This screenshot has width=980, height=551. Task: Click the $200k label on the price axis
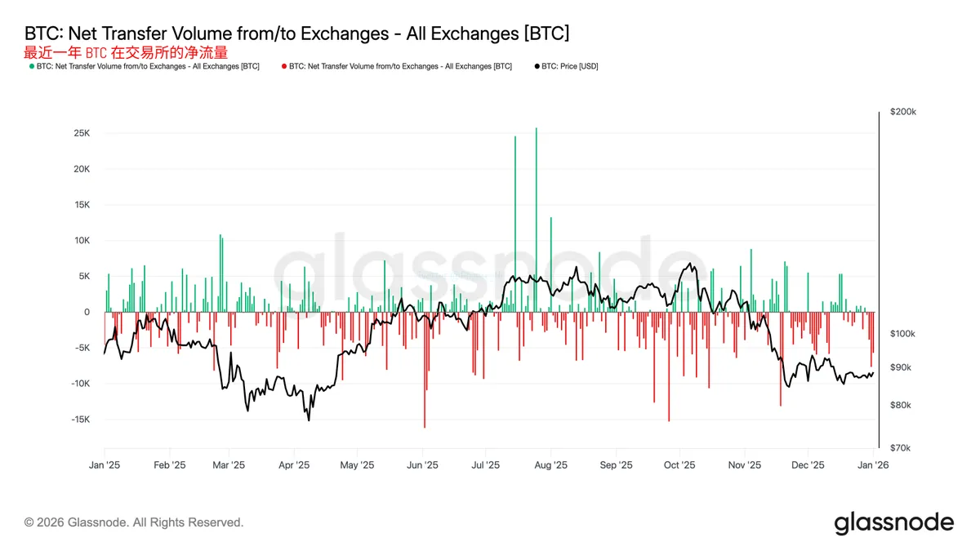[902, 112]
